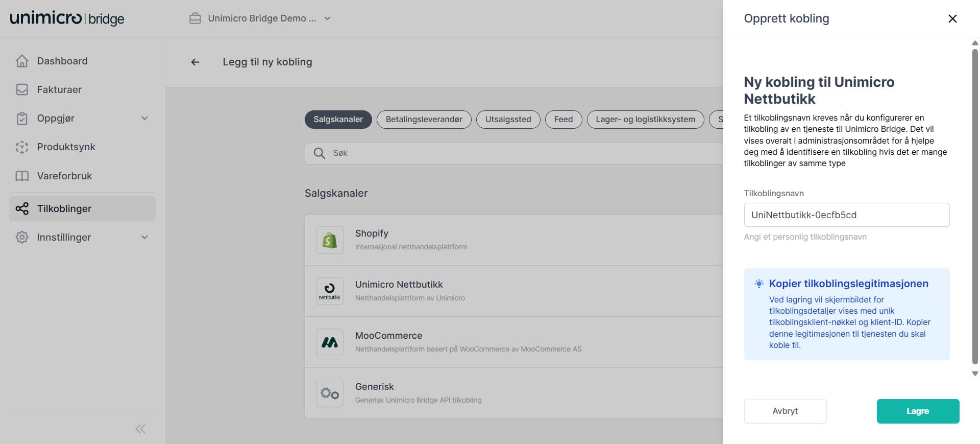Click the Avbryt button

pos(785,411)
